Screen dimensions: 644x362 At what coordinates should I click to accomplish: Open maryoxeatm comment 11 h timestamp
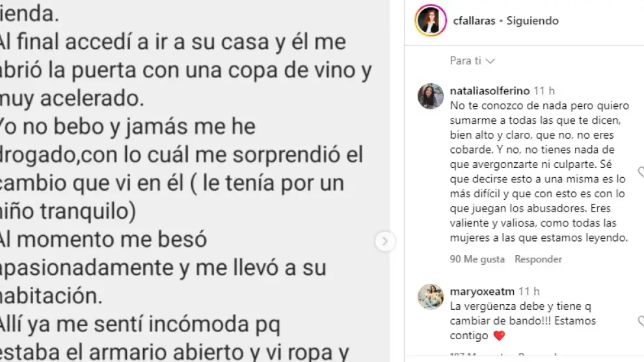pyautogui.click(x=529, y=291)
